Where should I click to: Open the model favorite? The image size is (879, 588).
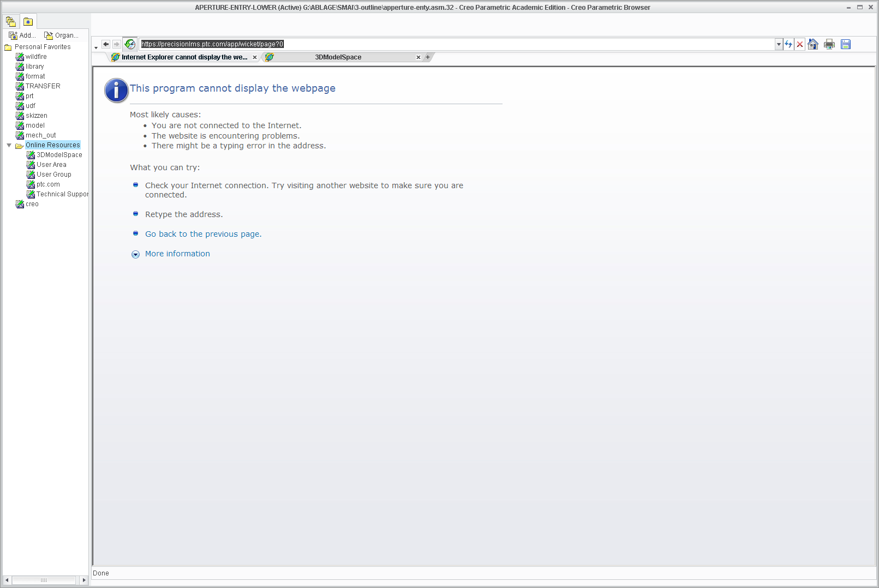[x=35, y=125]
